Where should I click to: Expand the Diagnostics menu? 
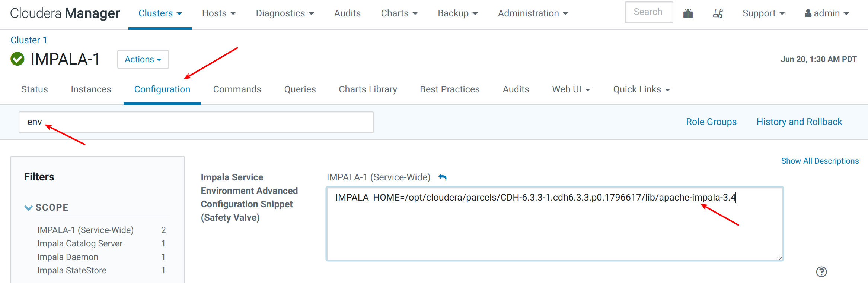(x=285, y=13)
